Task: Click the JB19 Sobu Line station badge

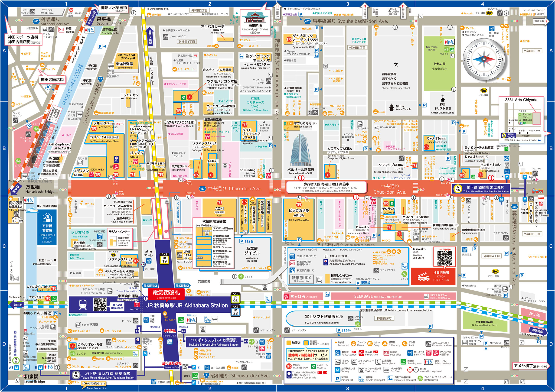Action: 164,259
